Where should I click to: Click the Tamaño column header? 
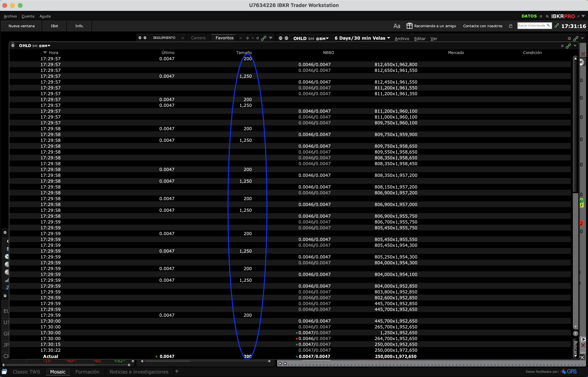[244, 53]
